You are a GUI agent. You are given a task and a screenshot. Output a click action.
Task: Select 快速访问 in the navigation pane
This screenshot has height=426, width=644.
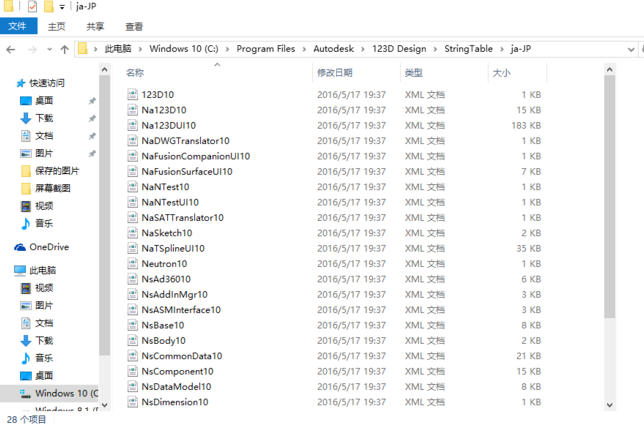[46, 83]
